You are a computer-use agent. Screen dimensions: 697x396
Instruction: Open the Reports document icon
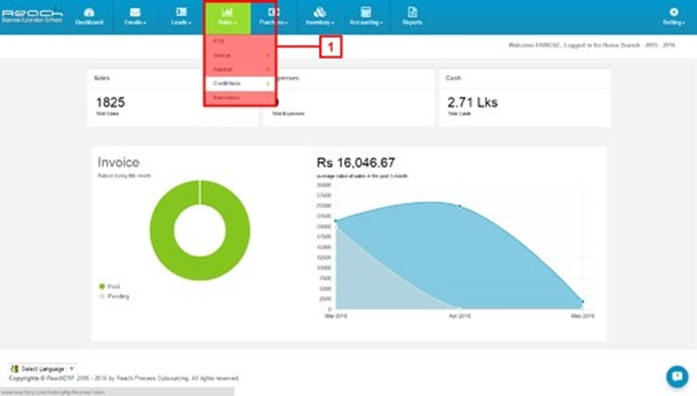pos(412,12)
